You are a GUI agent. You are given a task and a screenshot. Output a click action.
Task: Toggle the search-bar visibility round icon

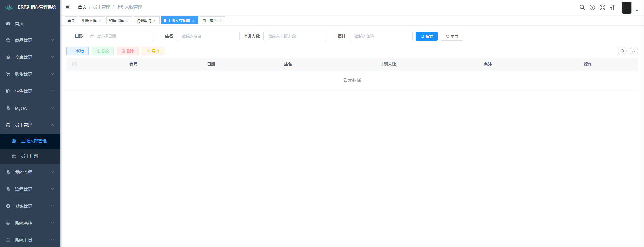point(622,51)
